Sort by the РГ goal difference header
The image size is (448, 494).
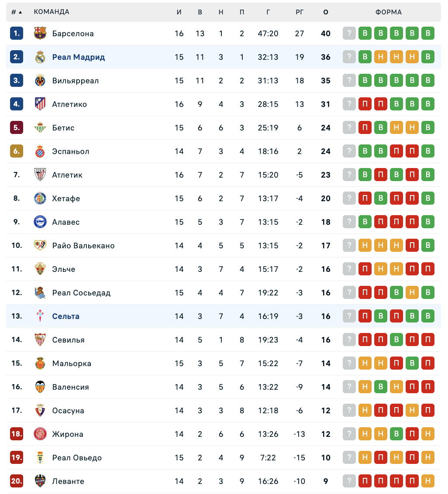point(300,12)
